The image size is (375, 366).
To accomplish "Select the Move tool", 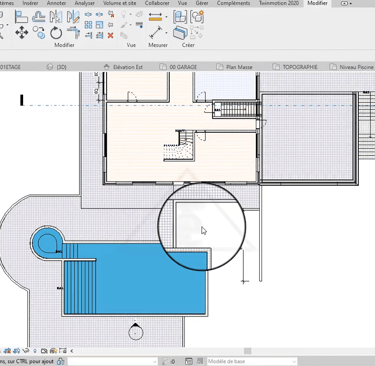I will click(22, 33).
